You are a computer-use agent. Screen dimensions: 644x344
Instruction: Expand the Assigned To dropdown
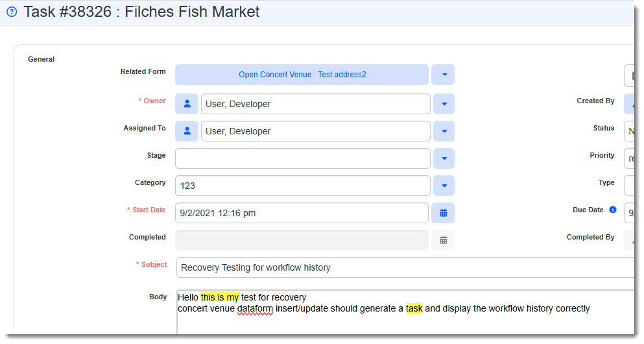[444, 131]
